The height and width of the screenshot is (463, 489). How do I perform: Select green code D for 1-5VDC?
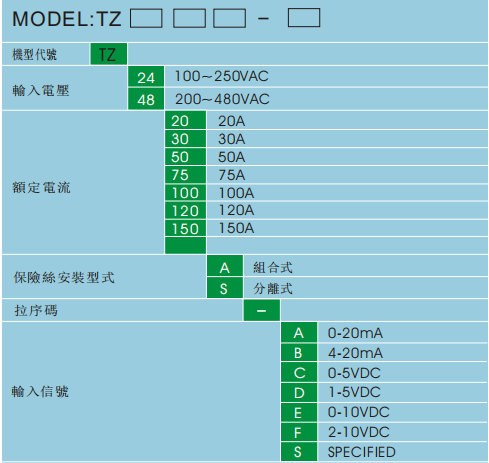pos(299,392)
